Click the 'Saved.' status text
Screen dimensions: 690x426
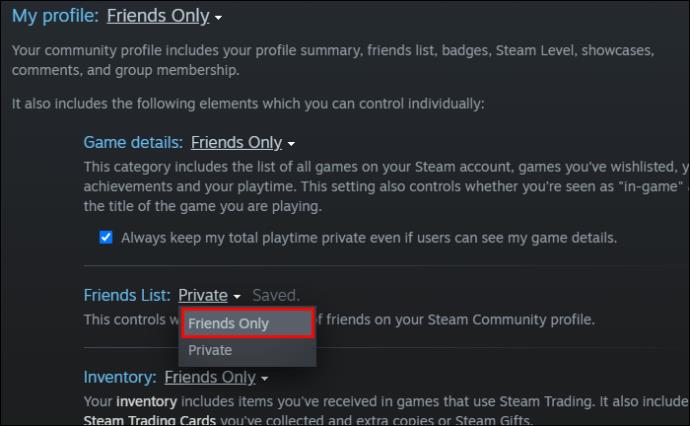pyautogui.click(x=276, y=295)
